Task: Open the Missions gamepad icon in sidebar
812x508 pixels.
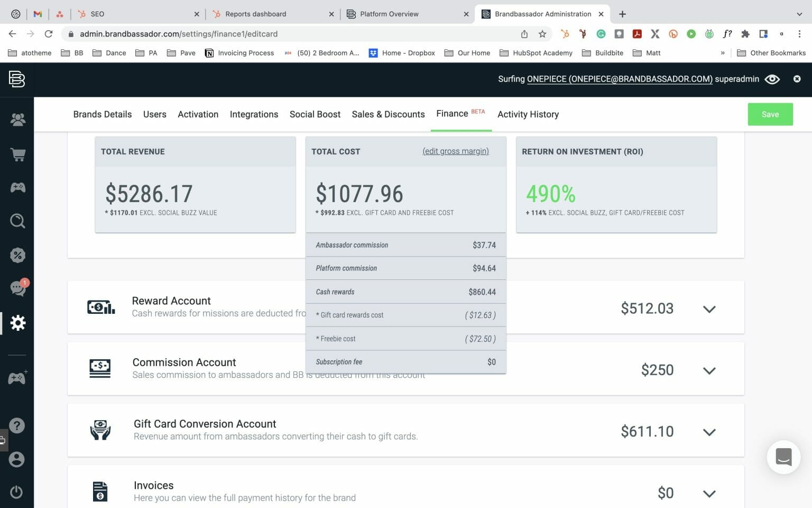Action: click(x=17, y=187)
